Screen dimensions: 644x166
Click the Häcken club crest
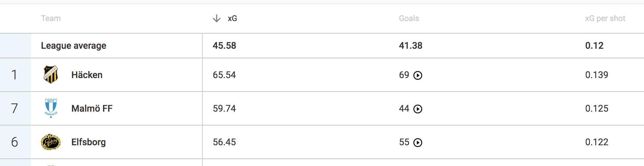(x=51, y=75)
